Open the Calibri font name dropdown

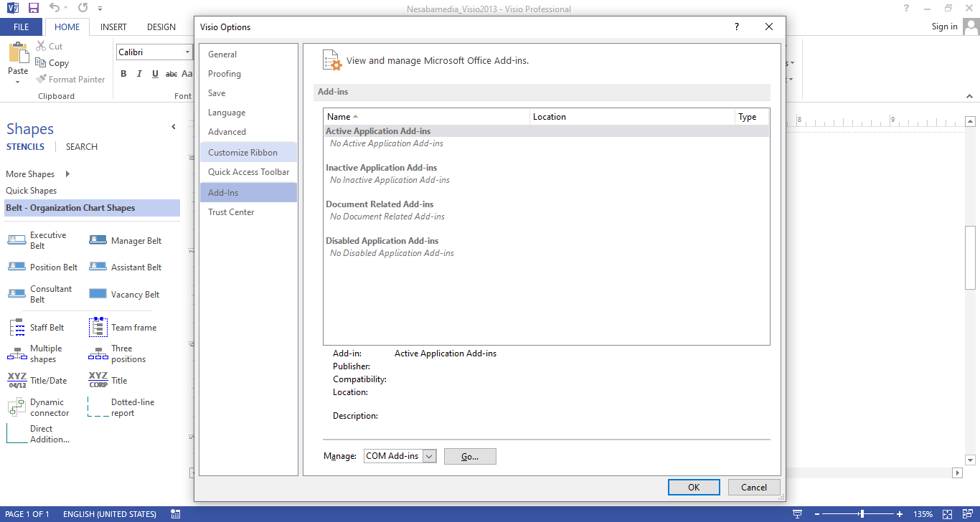coord(187,52)
